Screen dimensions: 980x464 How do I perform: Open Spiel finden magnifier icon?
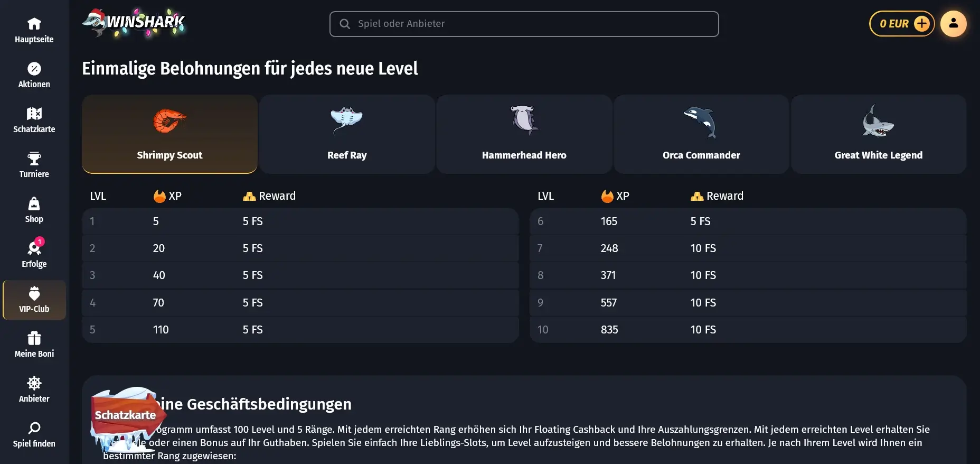(x=34, y=429)
